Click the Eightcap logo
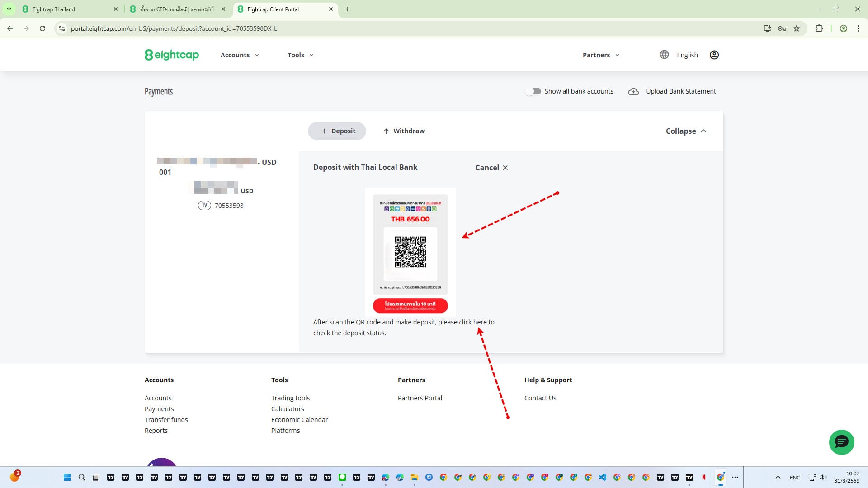Screen dimensions: 868x488 pos(171,55)
